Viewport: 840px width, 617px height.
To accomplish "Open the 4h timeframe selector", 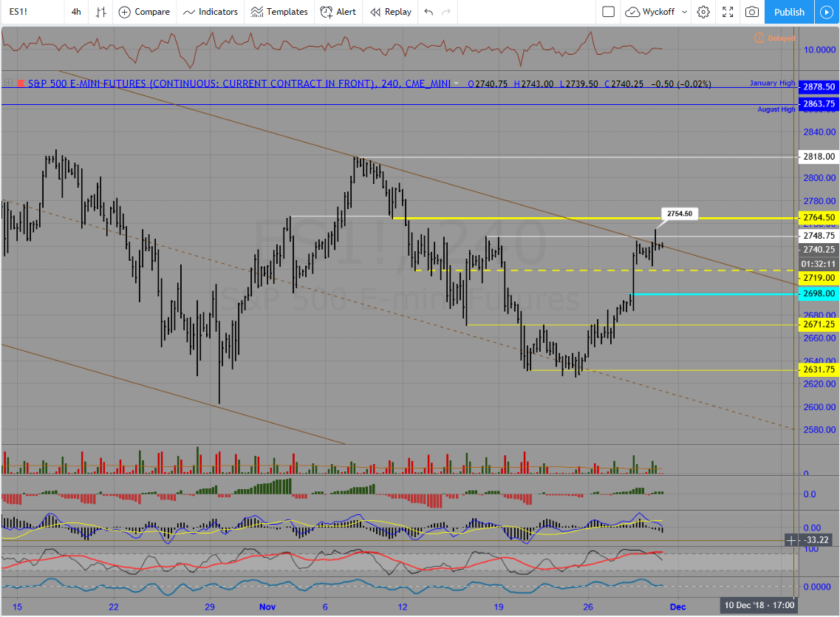I will [x=76, y=12].
